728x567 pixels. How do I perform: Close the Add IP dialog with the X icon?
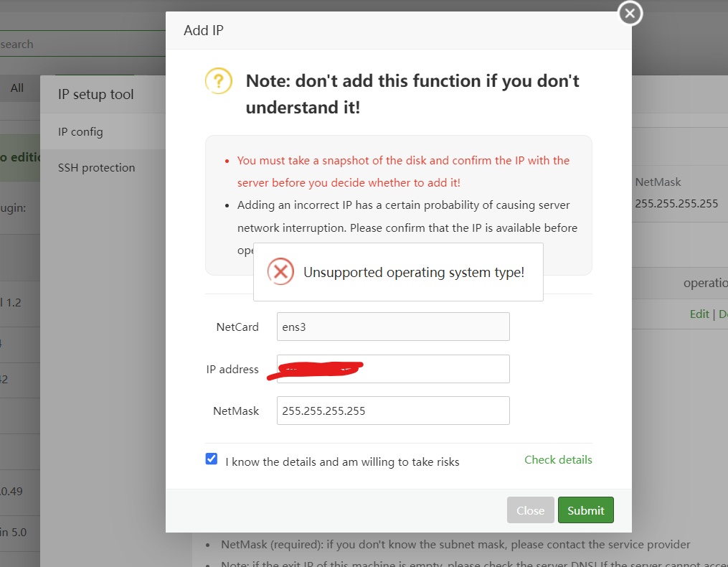(630, 13)
